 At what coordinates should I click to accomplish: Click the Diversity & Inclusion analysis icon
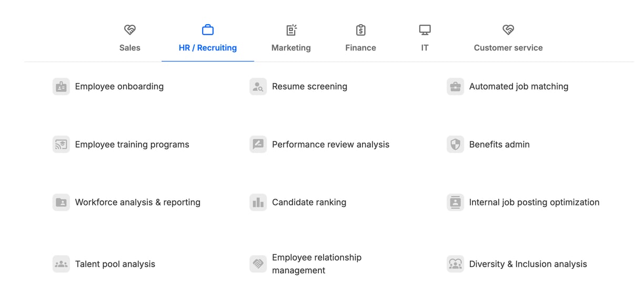(455, 264)
